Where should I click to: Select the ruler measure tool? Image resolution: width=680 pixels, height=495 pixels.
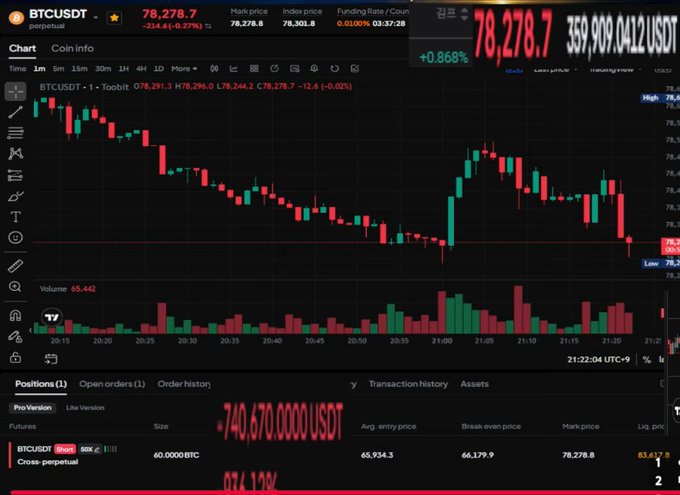16,266
